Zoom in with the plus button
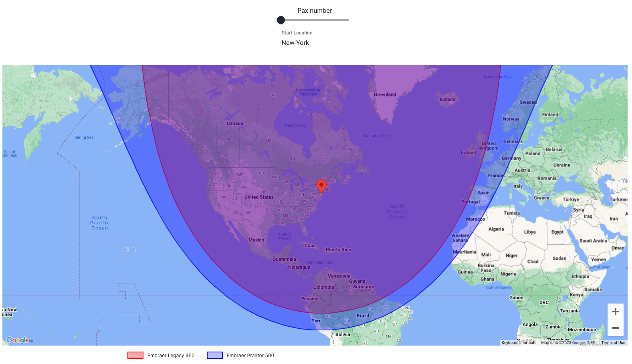The image size is (632, 364). [616, 312]
